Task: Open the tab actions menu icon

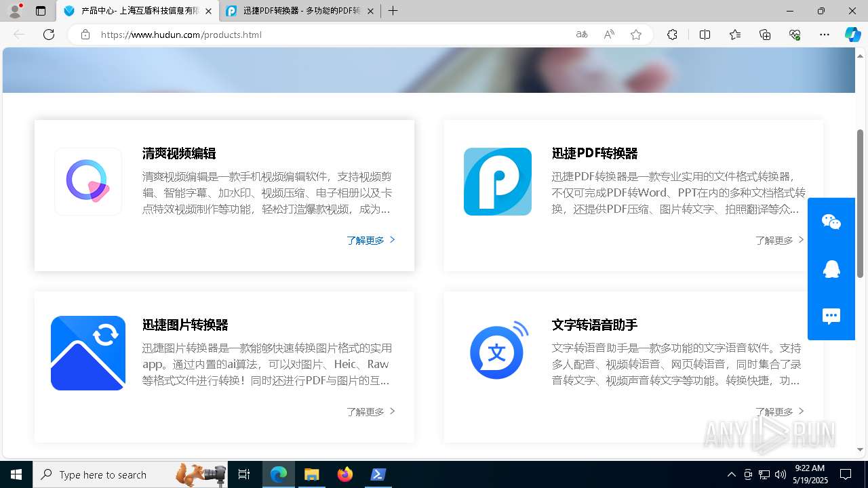Action: click(x=41, y=11)
